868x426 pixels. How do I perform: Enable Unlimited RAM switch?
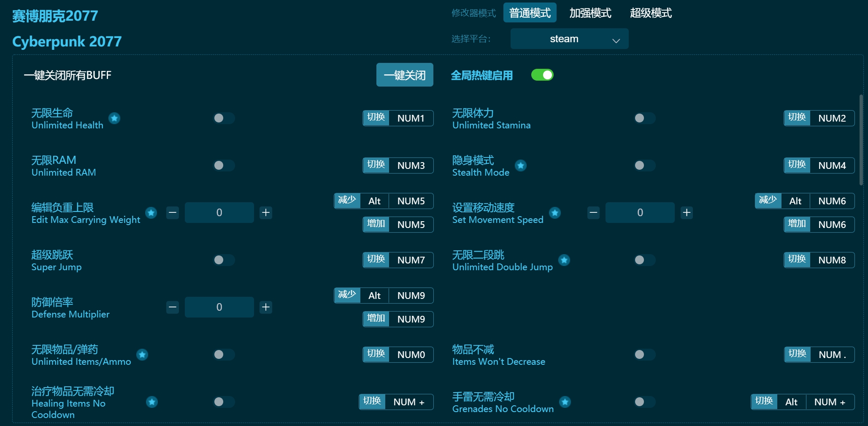click(x=224, y=166)
